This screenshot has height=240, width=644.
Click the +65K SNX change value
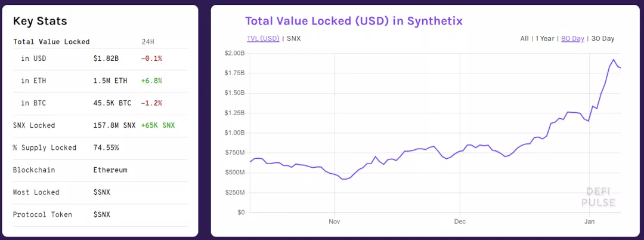pos(157,125)
